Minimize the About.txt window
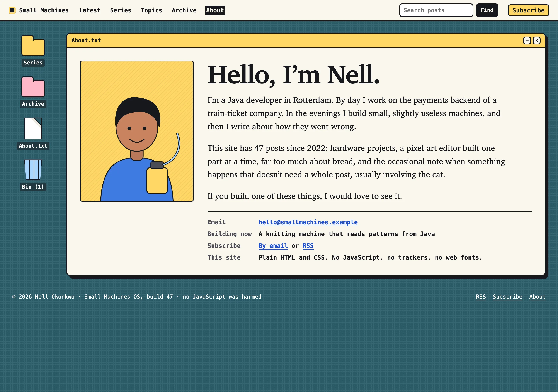This screenshot has height=392, width=558. click(x=527, y=41)
